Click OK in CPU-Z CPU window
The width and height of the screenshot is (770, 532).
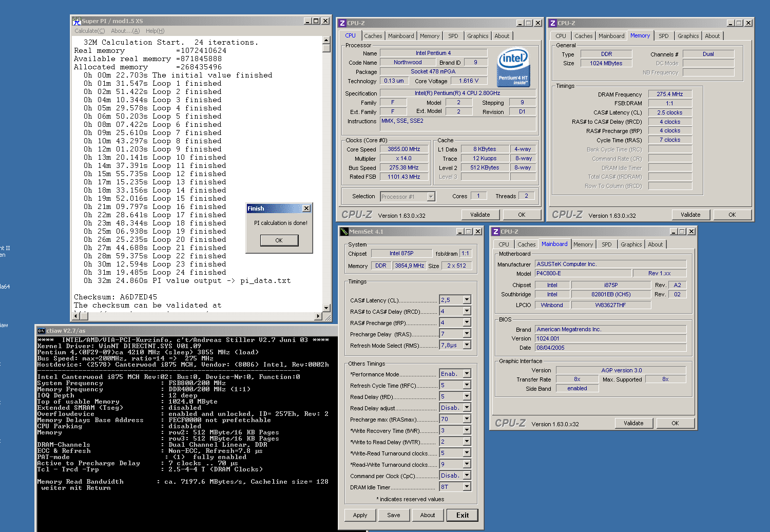[522, 215]
